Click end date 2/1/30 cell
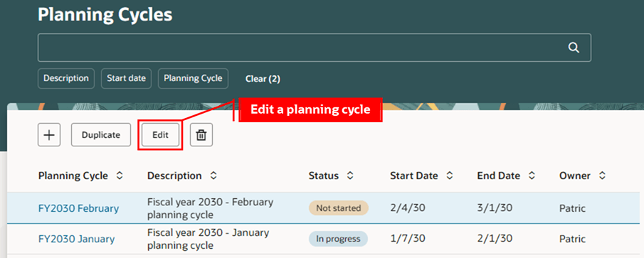644x258 pixels. pyautogui.click(x=495, y=239)
